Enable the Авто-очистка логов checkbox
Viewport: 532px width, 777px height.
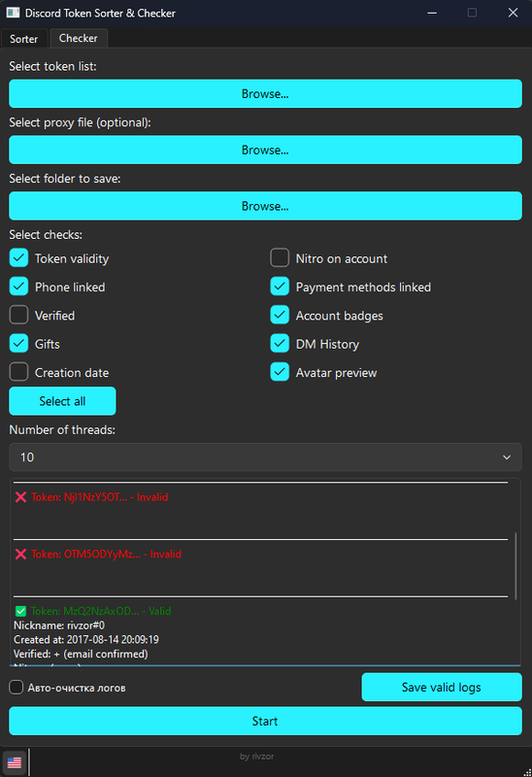(17, 688)
